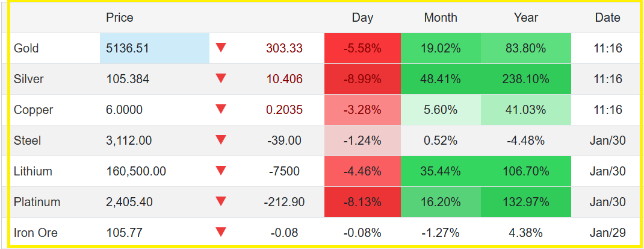Select the highlighted Gold price 5136.51
The image size is (644, 249).
[x=127, y=48]
